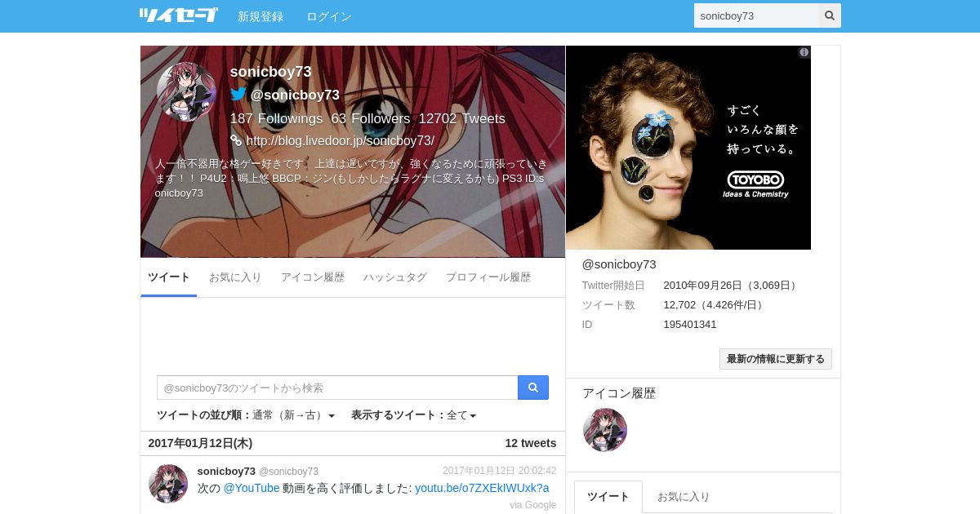This screenshot has width=980, height=514.
Task: Open the youtu.be/o7ZXEkIWUxk?a link
Action: (482, 488)
